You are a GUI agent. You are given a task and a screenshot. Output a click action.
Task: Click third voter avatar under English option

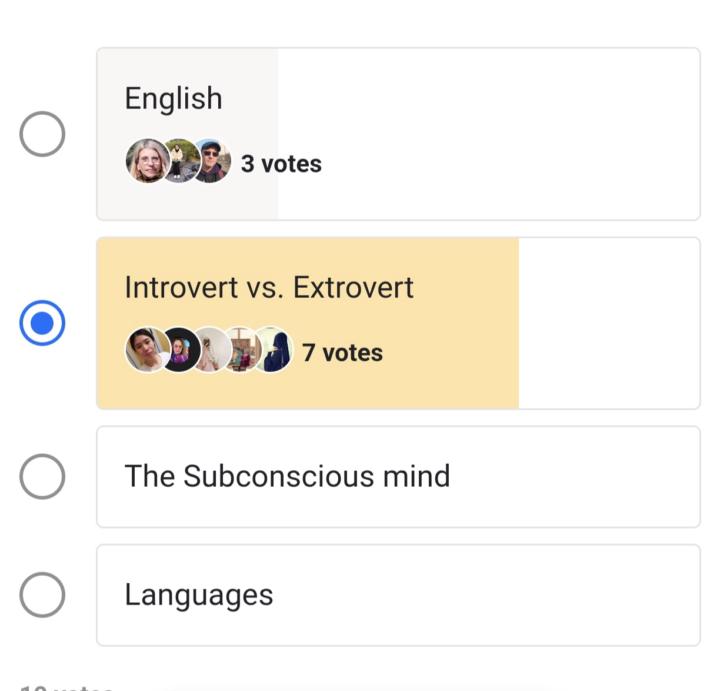[x=211, y=162]
